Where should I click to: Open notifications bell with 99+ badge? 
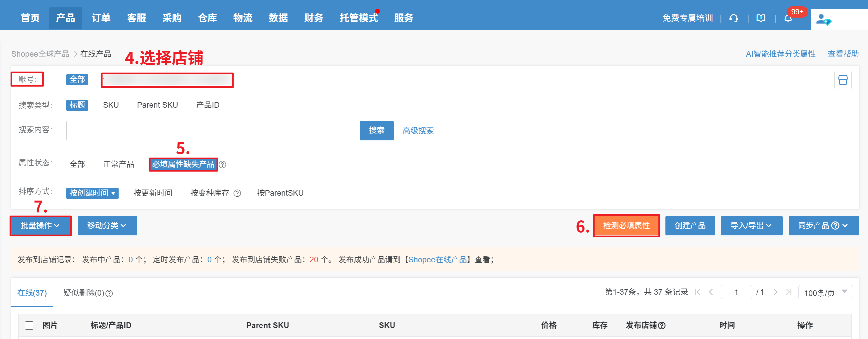[x=788, y=19]
